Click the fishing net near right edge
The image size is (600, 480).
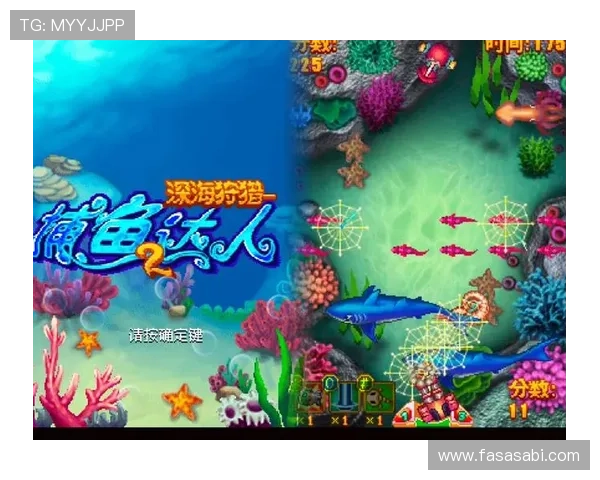(x=507, y=222)
